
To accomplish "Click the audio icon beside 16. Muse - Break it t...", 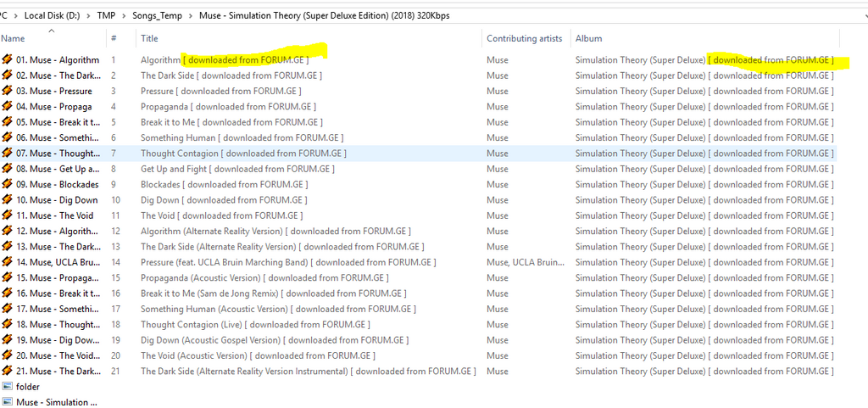I will [x=7, y=293].
